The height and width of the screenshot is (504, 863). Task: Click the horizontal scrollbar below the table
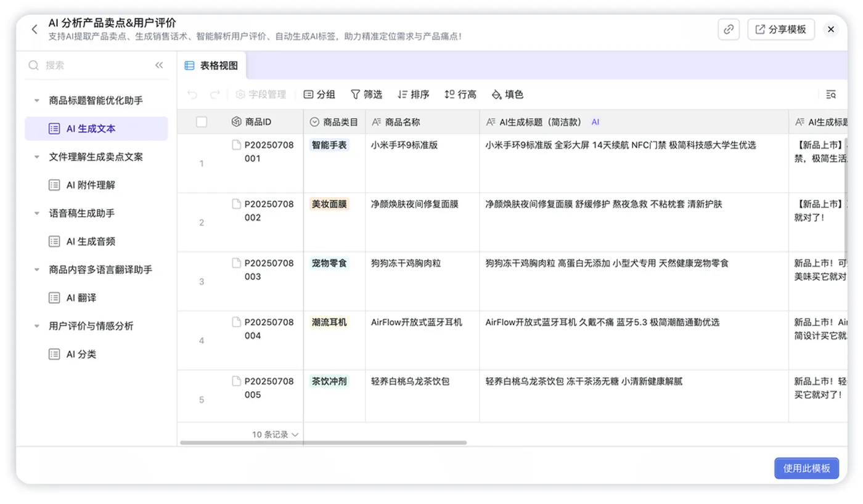pos(324,442)
